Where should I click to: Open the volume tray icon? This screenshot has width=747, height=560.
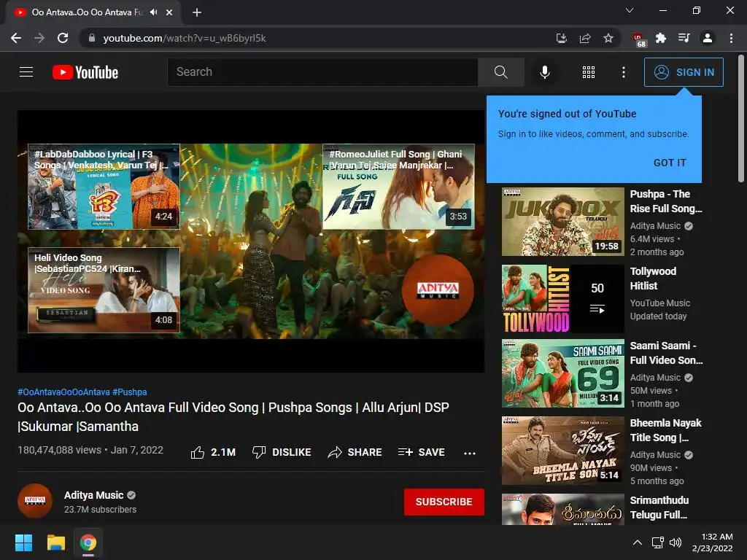click(676, 542)
